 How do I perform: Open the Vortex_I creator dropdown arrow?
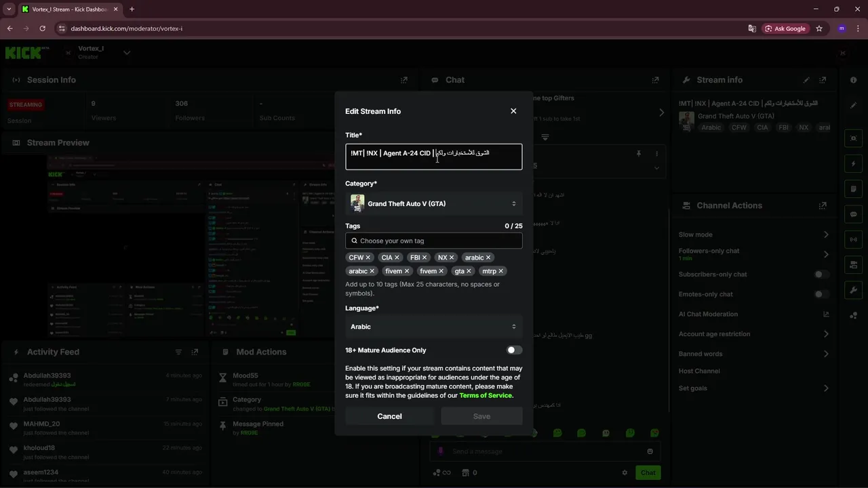pos(127,53)
